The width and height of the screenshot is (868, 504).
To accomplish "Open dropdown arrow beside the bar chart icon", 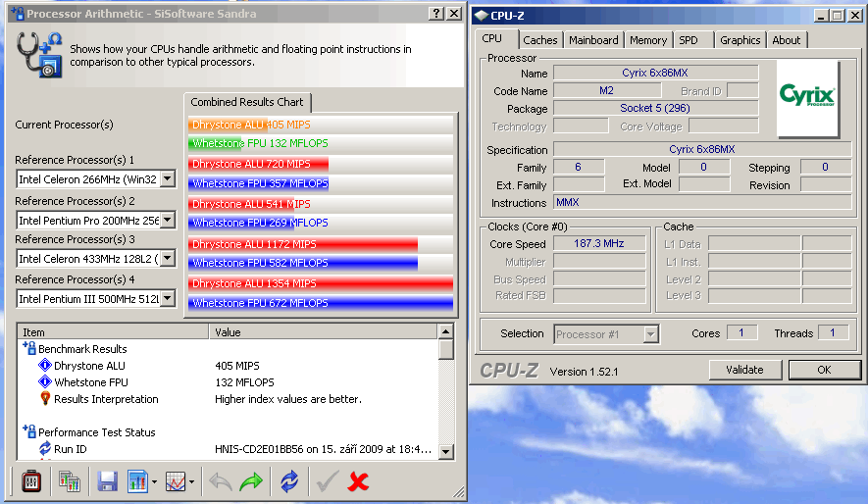I will pos(154,481).
